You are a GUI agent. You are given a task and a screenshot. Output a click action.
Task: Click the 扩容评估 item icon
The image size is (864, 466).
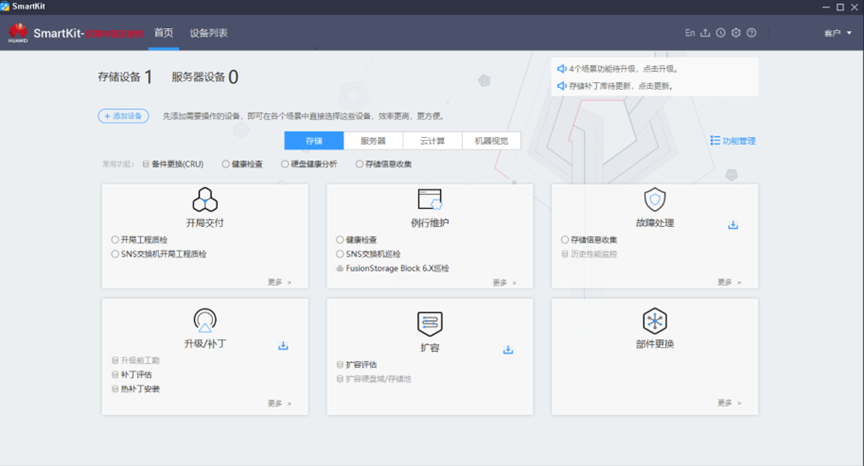tap(340, 365)
